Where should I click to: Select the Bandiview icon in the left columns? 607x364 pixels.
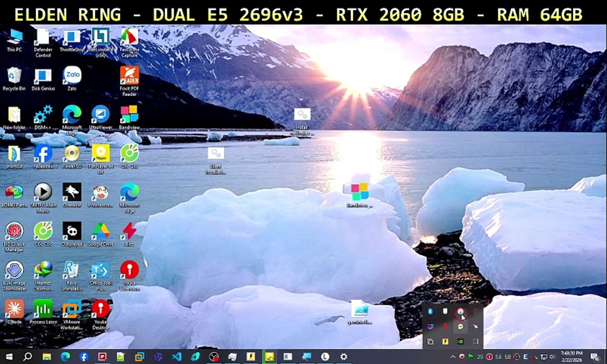click(129, 118)
